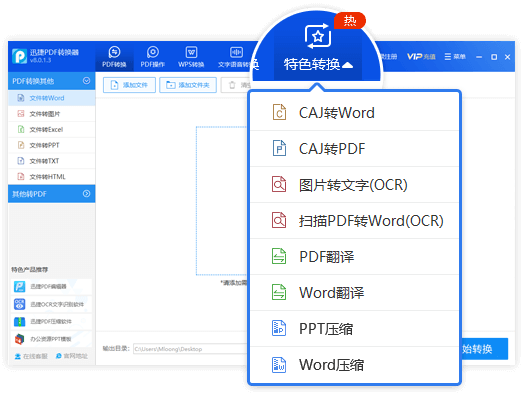Click the PDF翻译 green icon

[279, 256]
